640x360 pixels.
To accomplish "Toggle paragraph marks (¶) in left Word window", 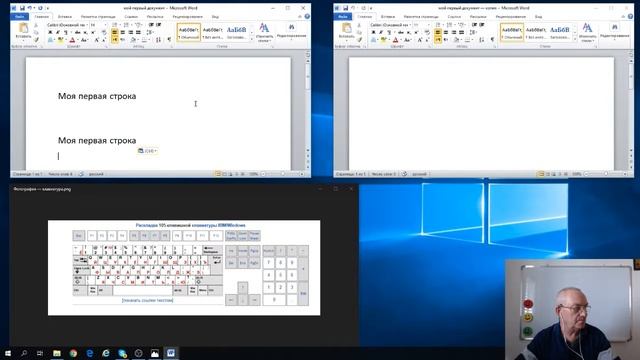I will point(169,40).
